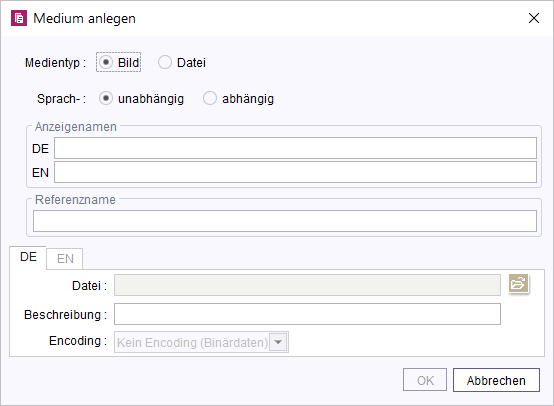Click the FirstSpirit app icon in title bar
The image size is (554, 406).
(x=19, y=18)
